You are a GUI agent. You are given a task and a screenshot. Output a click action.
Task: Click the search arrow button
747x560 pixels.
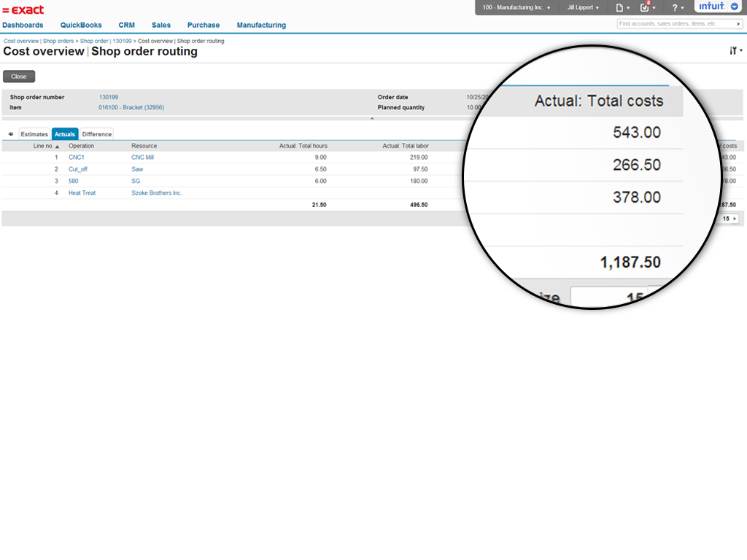coord(739,24)
